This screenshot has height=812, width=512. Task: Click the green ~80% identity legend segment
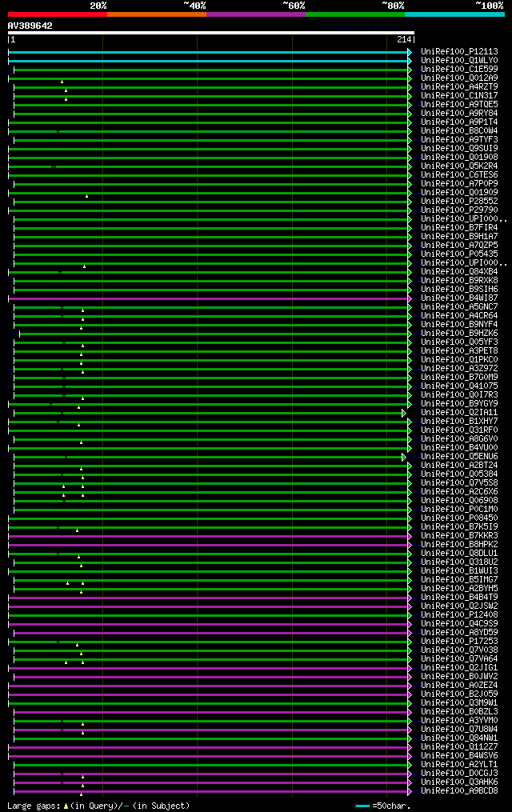tap(355, 14)
